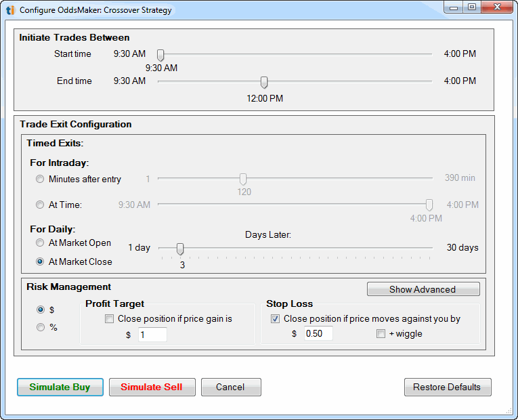Switch risk management to percent mode
This screenshot has width=518, height=420.
pos(41,327)
